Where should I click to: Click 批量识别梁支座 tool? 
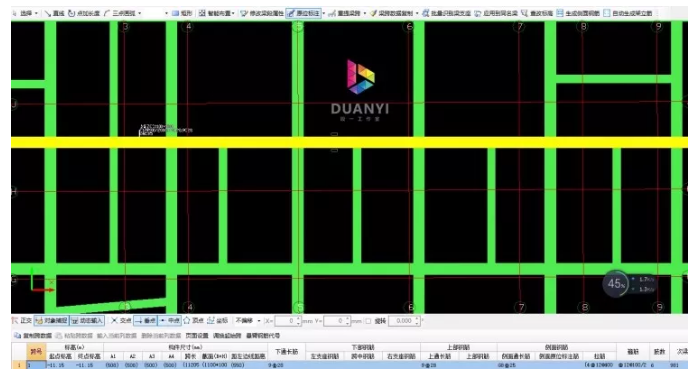coord(446,13)
